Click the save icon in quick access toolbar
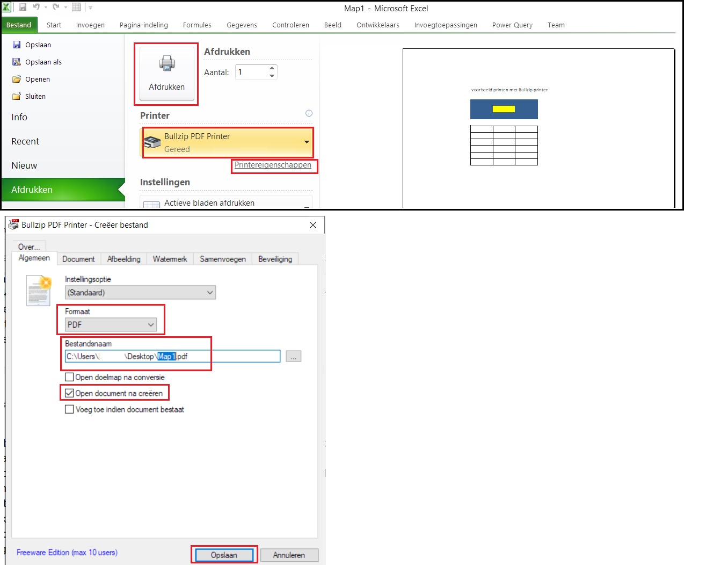This screenshot has height=565, width=728. pos(23,7)
